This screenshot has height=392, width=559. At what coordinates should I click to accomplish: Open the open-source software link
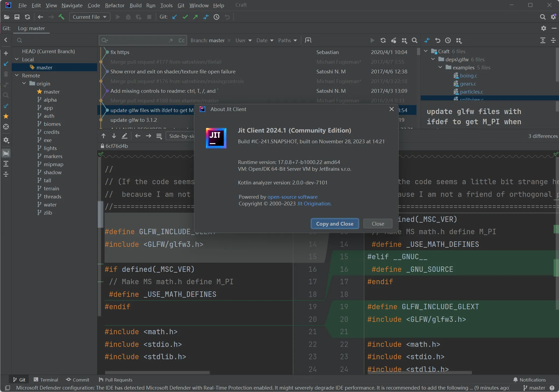[x=292, y=197]
